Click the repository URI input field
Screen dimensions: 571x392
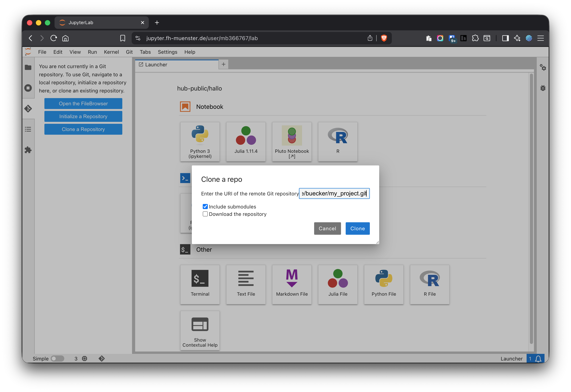point(334,193)
